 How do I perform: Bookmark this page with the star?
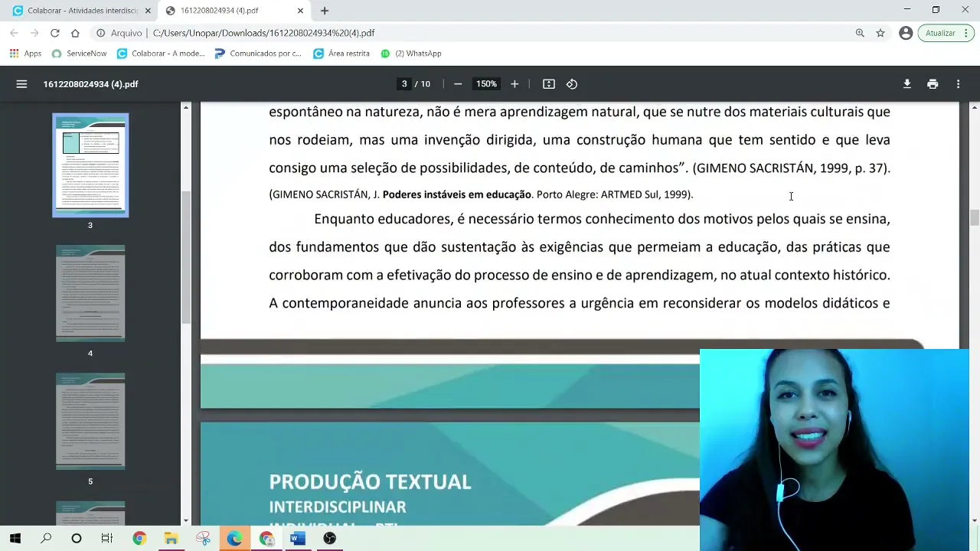pos(880,33)
